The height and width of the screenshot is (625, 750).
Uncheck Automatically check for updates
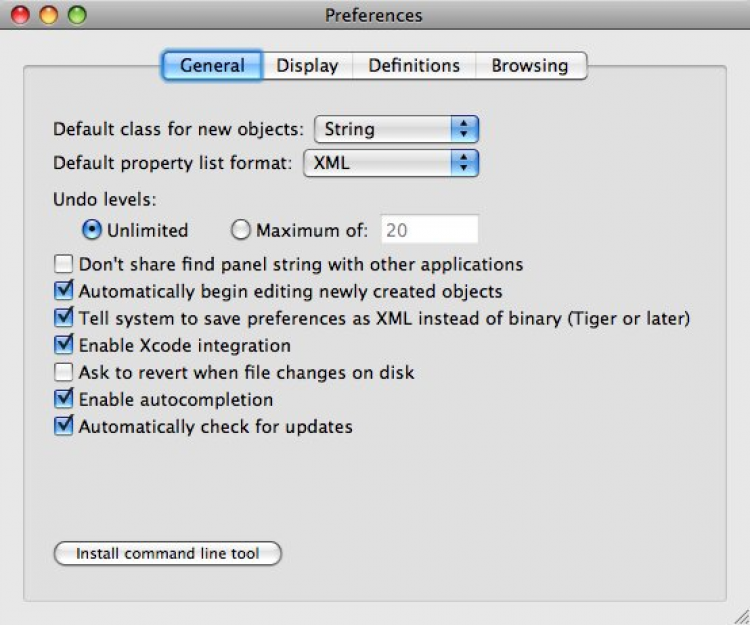[x=64, y=427]
